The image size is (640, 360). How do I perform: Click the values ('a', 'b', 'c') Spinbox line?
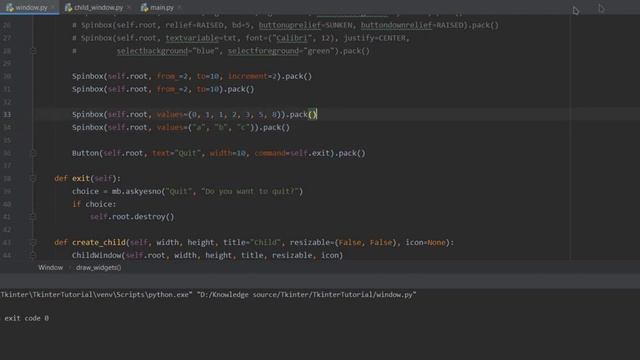point(181,127)
